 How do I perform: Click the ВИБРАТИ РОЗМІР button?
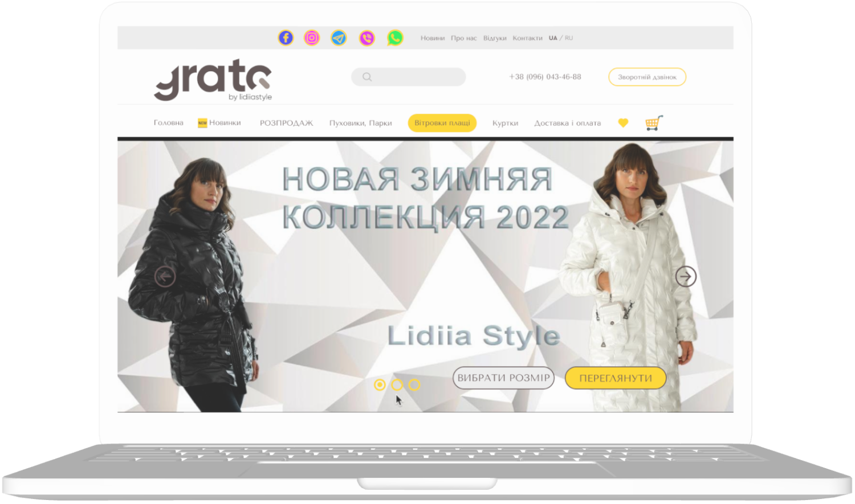pyautogui.click(x=503, y=378)
